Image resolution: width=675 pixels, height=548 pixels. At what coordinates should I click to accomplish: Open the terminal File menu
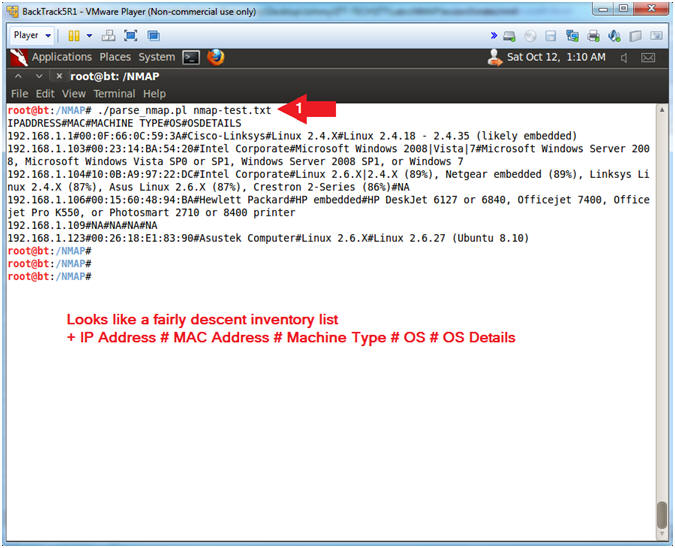[19, 94]
